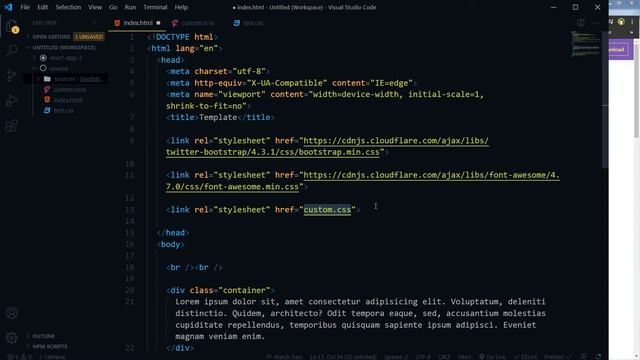Viewport: 640px width, 360px height.
Task: Open the Accounts menu icon
Action: coord(11,313)
